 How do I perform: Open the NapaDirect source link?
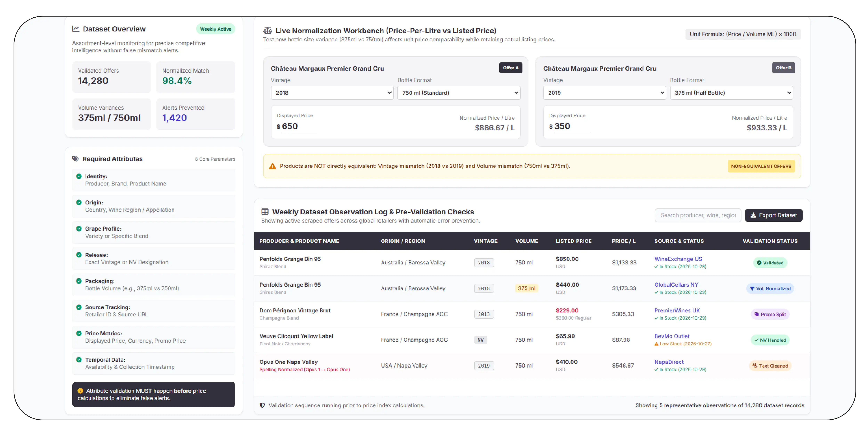point(669,362)
